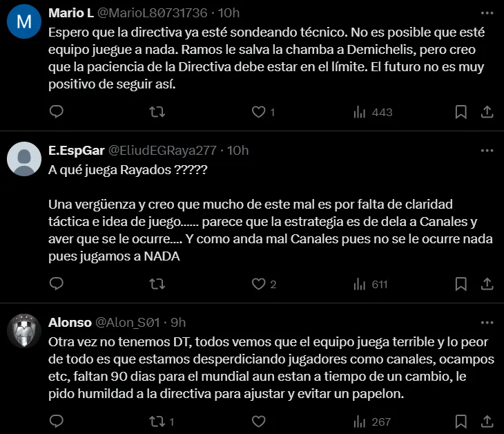Reply to Mario L's tweet
This screenshot has height=434, width=504.
coord(57,112)
